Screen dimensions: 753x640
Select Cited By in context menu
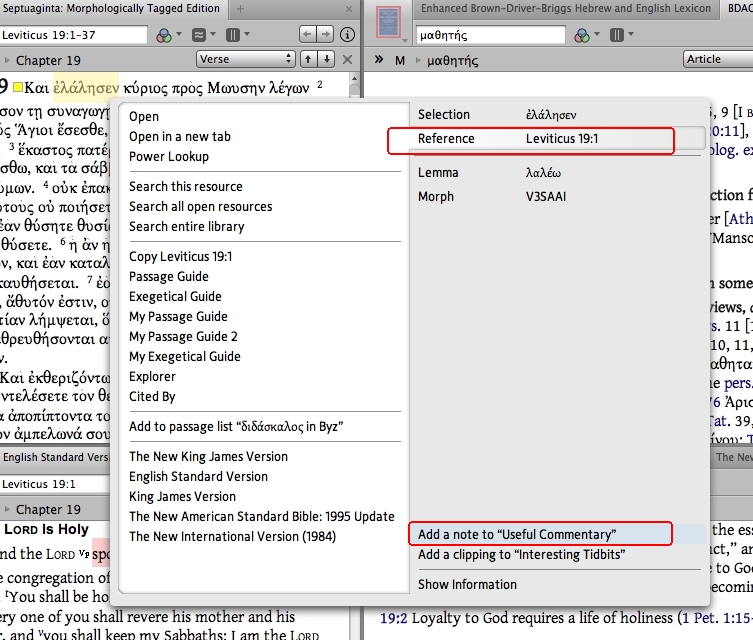click(152, 397)
